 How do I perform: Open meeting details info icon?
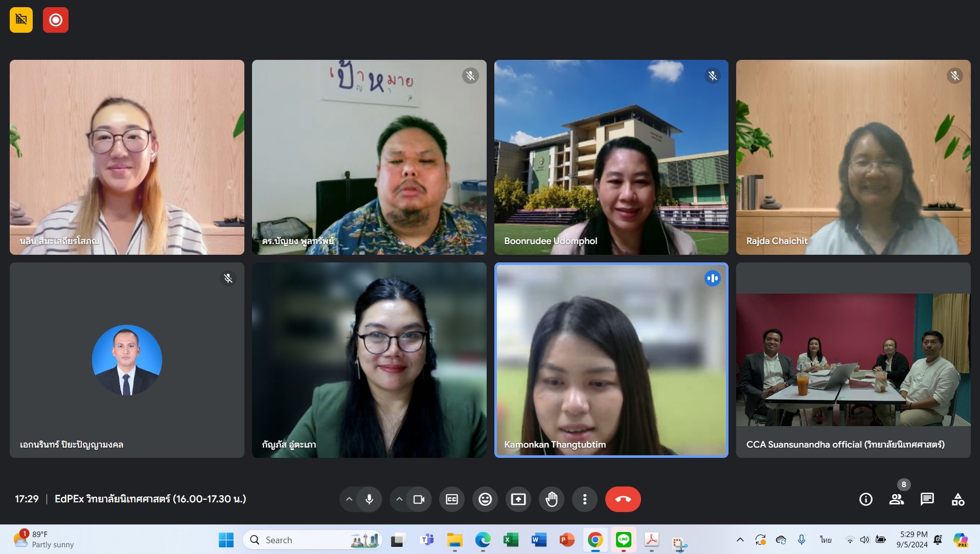(x=865, y=499)
